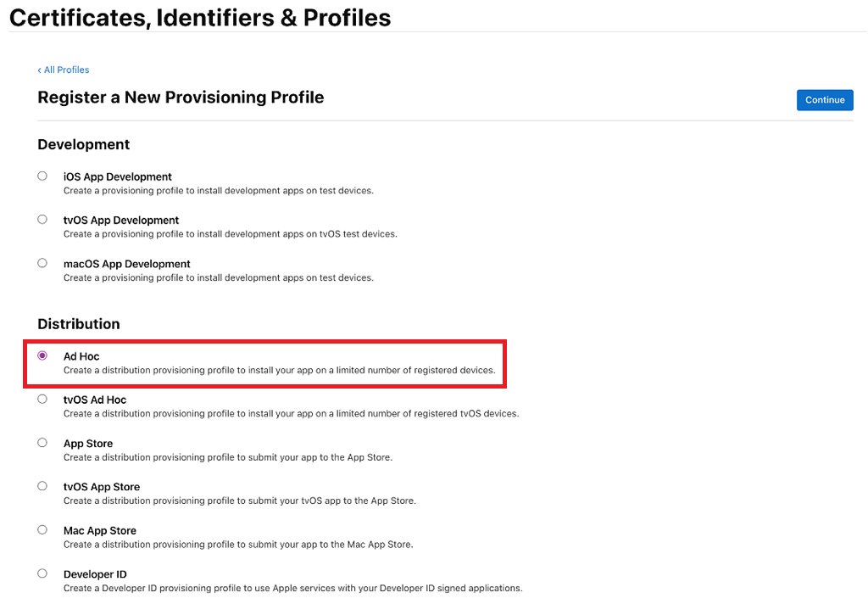Select the tvOS App Store radio button
Image resolution: width=868 pixels, height=604 pixels.
pyautogui.click(x=42, y=486)
